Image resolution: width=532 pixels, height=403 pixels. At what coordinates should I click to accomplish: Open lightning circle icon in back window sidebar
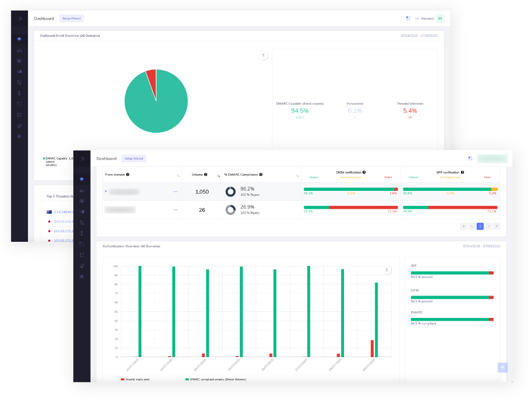click(x=20, y=137)
